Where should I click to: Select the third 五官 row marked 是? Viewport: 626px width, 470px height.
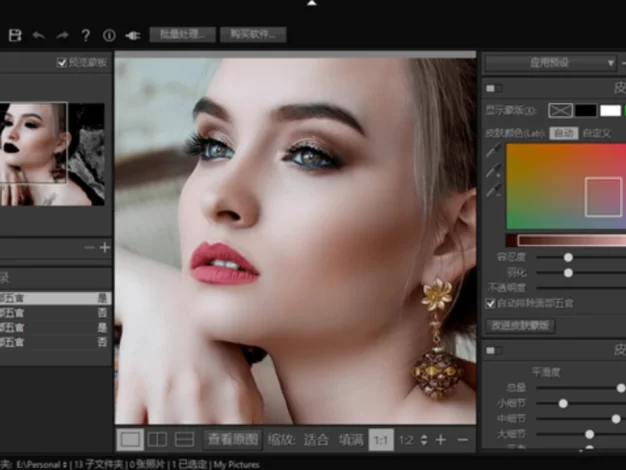[55, 327]
